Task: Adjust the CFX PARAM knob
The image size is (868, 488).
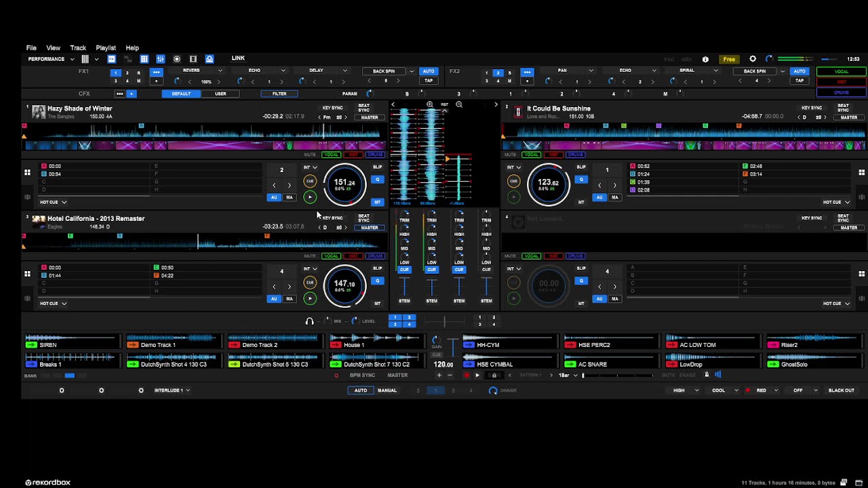Action: pyautogui.click(x=369, y=94)
